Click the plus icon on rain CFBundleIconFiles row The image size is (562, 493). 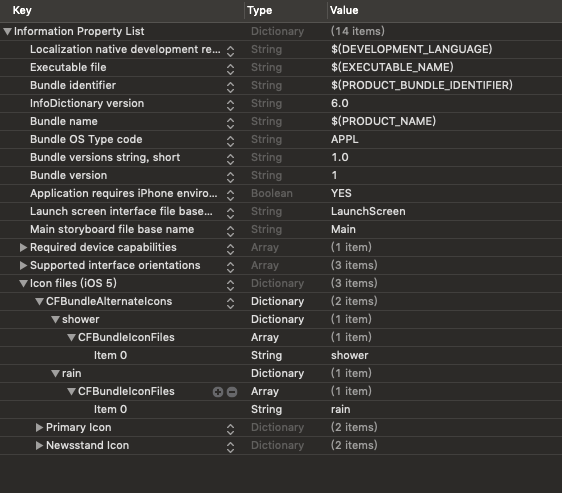coord(218,392)
